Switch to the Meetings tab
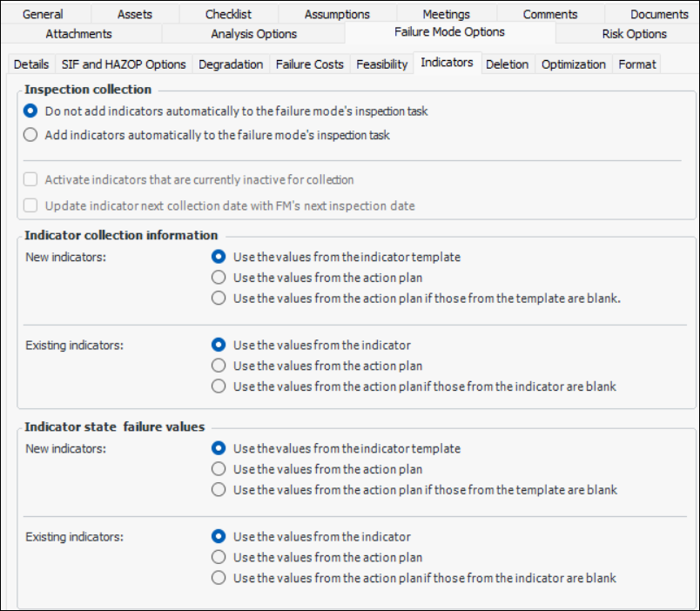This screenshot has height=611, width=700. pyautogui.click(x=446, y=14)
